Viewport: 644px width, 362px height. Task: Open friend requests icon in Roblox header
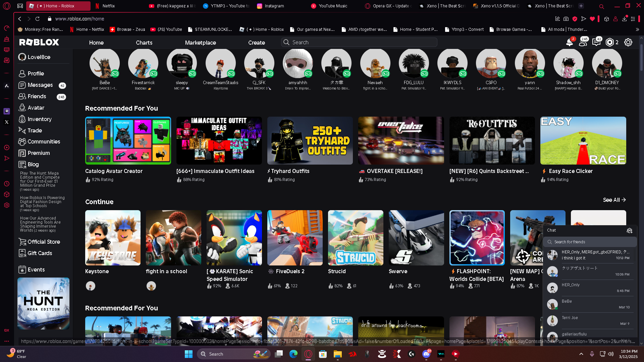pyautogui.click(x=583, y=42)
